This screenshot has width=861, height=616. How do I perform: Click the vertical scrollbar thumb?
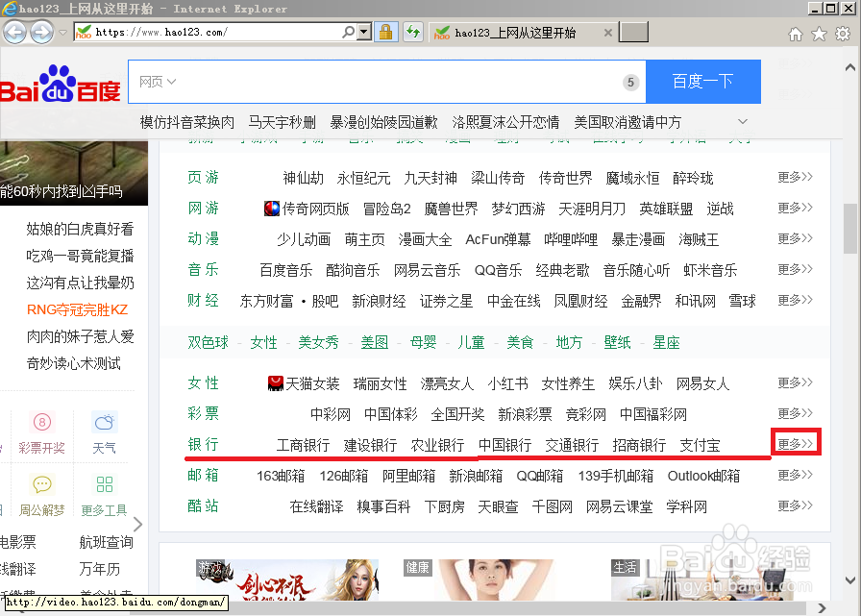[850, 229]
